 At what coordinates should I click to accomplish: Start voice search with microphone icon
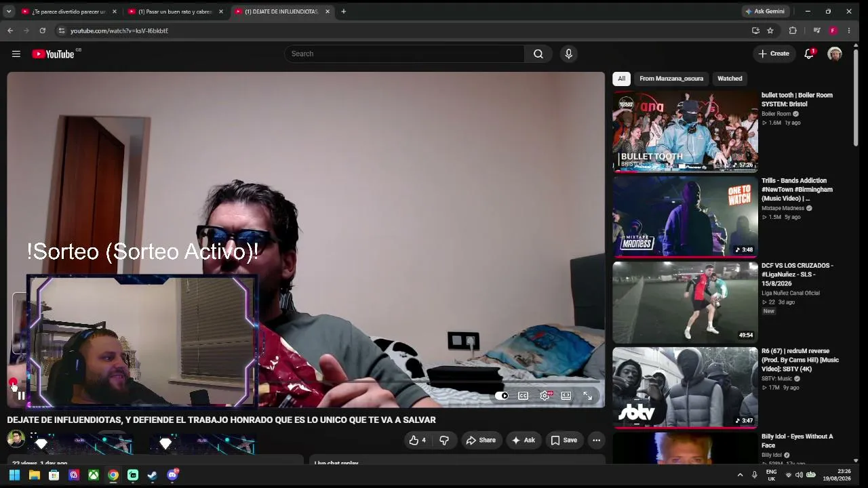569,54
